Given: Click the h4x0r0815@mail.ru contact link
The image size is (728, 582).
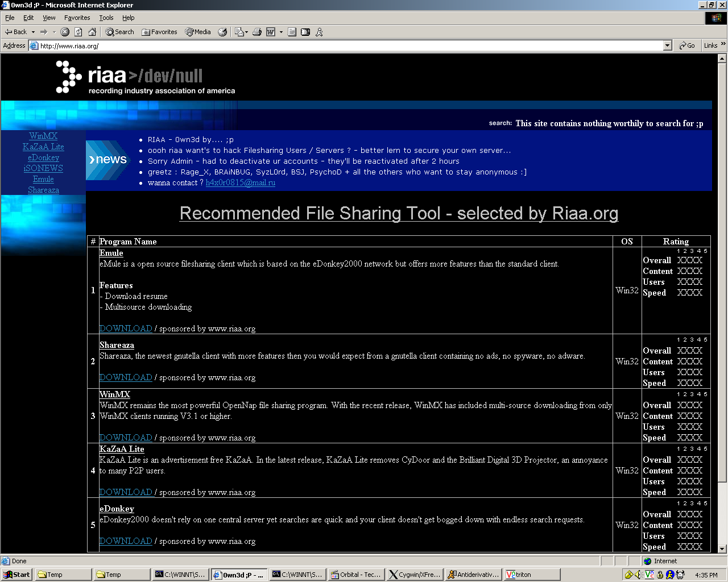Looking at the screenshot, I should click(x=241, y=182).
